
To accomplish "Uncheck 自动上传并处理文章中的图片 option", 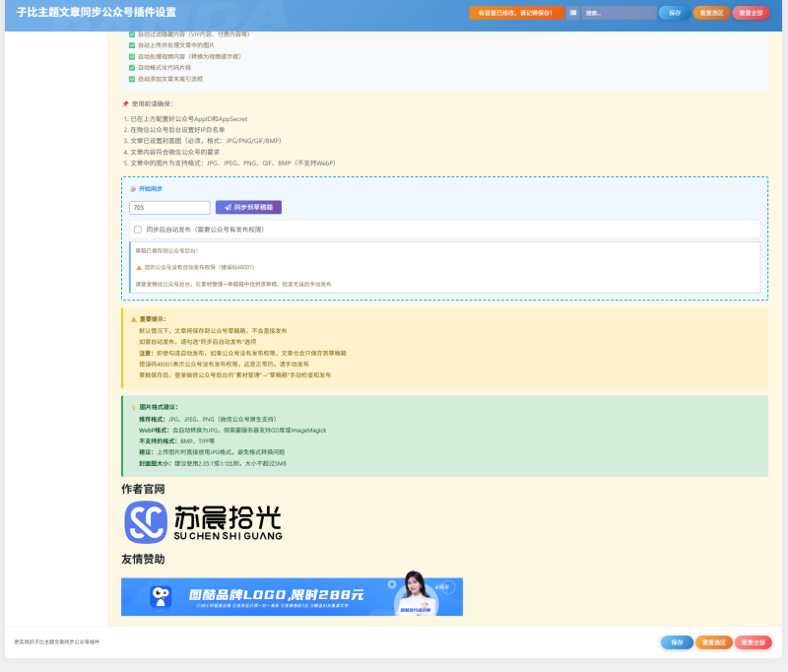I will point(131,45).
